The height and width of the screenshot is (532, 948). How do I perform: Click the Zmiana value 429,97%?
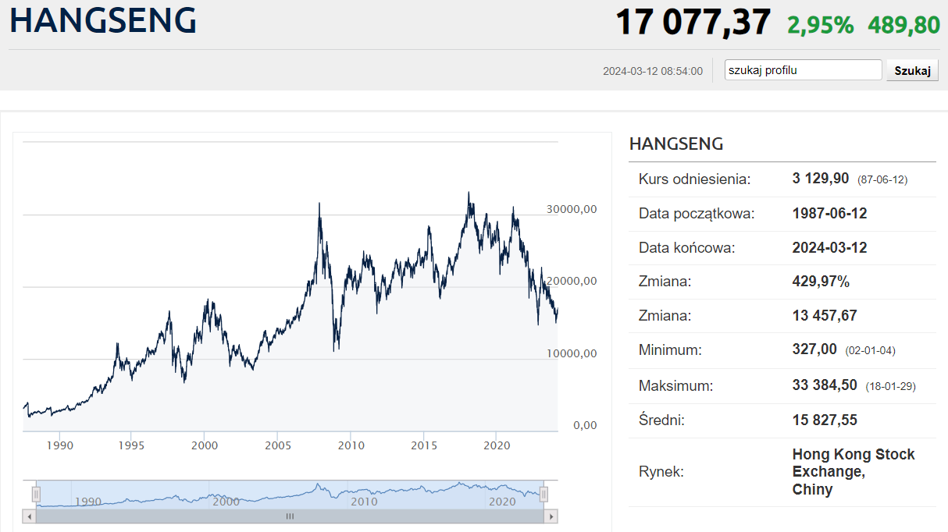coord(820,282)
